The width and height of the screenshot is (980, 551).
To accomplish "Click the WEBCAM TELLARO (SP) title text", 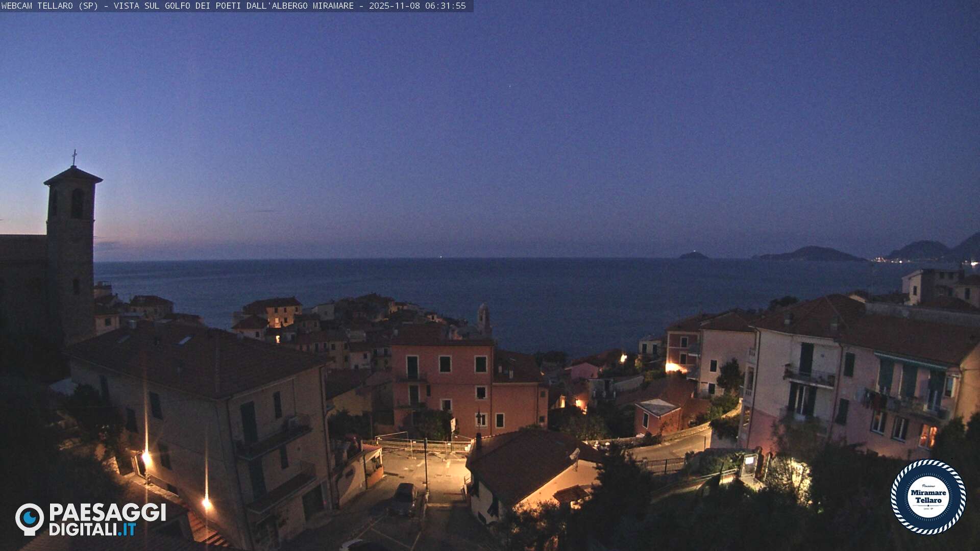I will 50,6.
